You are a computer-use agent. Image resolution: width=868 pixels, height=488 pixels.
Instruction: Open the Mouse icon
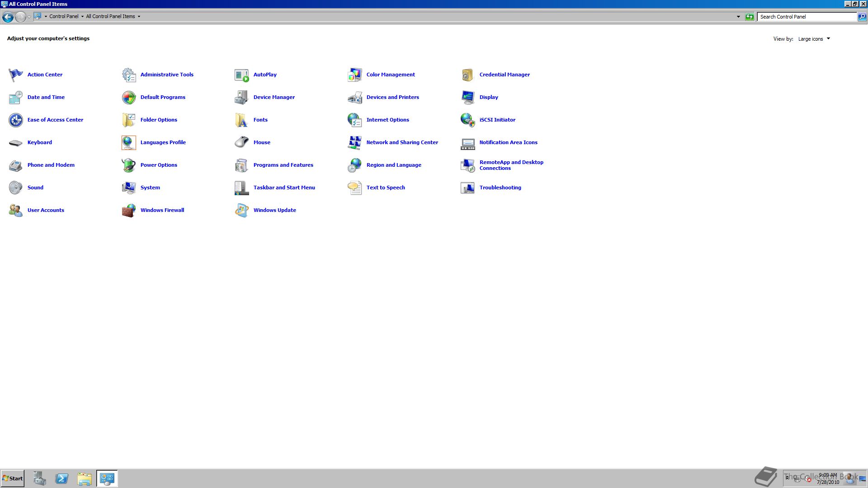pos(242,142)
